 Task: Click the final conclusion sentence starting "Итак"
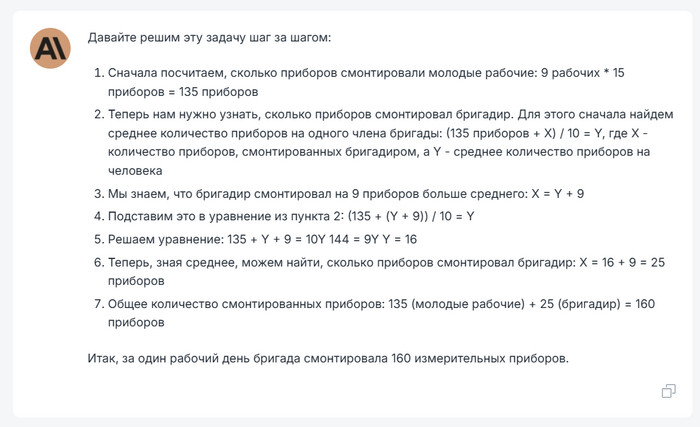[x=328, y=357]
